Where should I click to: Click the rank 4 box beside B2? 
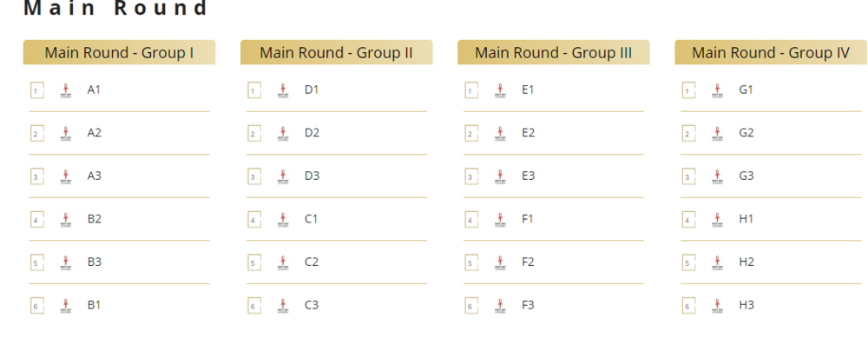point(36,220)
